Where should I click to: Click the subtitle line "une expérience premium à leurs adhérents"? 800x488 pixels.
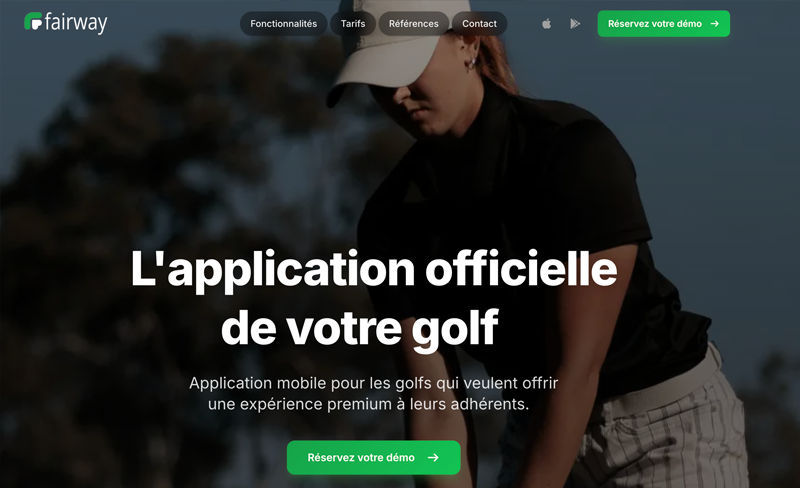click(x=368, y=404)
